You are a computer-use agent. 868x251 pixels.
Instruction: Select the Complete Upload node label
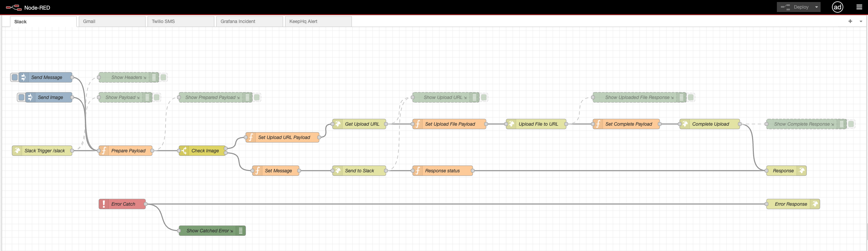click(710, 124)
